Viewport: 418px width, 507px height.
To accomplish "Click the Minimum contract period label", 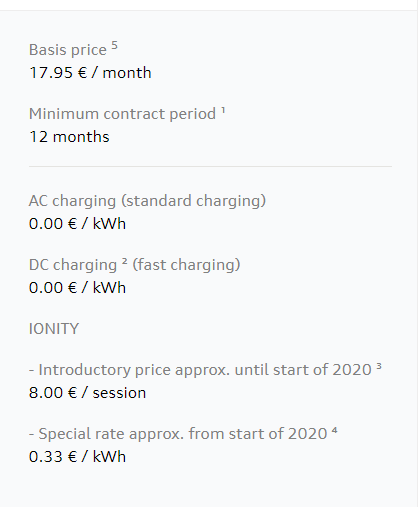I will pos(122,114).
